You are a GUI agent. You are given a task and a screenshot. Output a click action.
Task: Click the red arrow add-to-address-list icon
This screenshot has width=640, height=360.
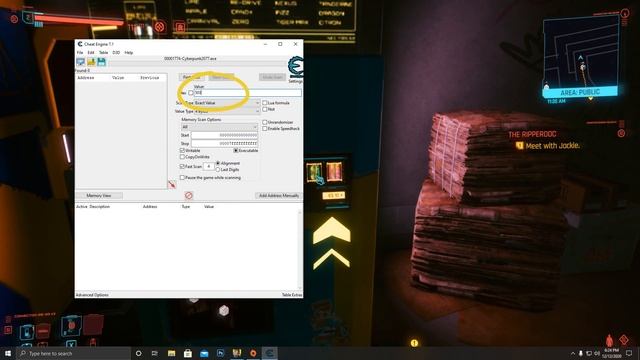pyautogui.click(x=172, y=184)
